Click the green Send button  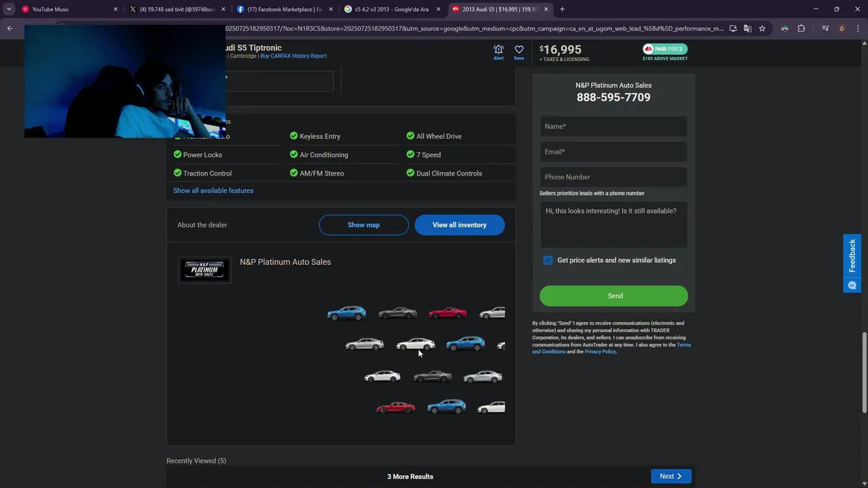[x=614, y=296]
